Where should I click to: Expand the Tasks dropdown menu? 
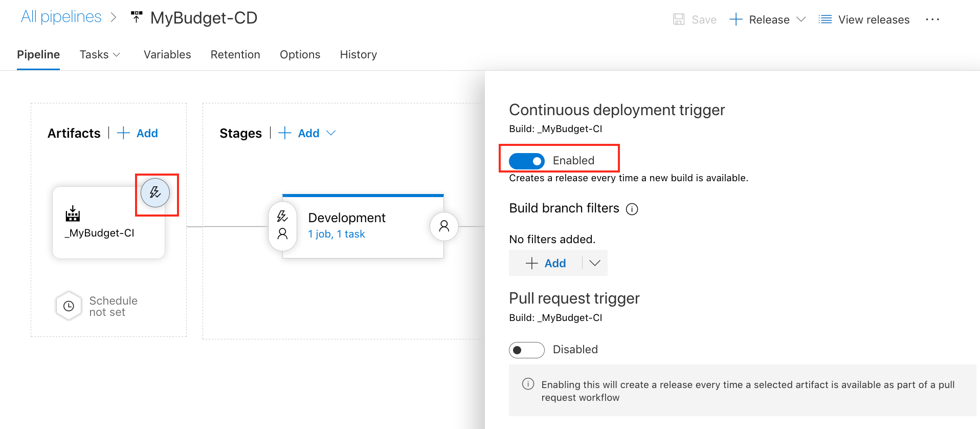pyautogui.click(x=100, y=55)
